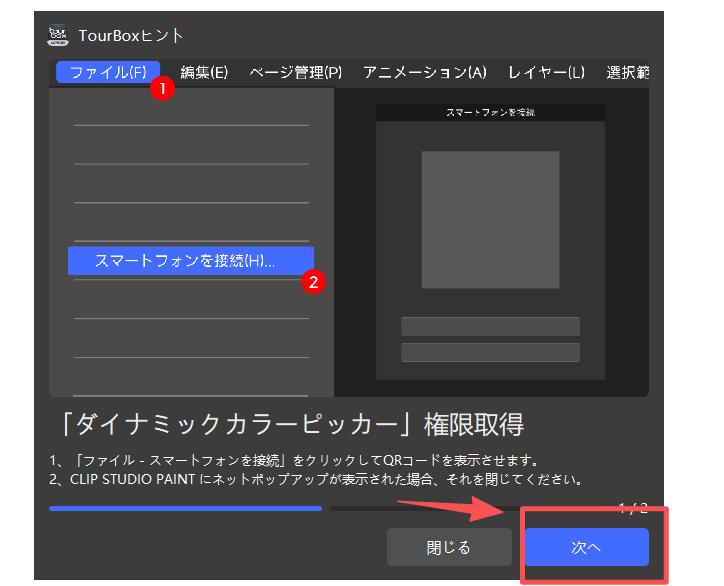Select the ページ管理(P) menu
724x586 pixels.
[295, 72]
